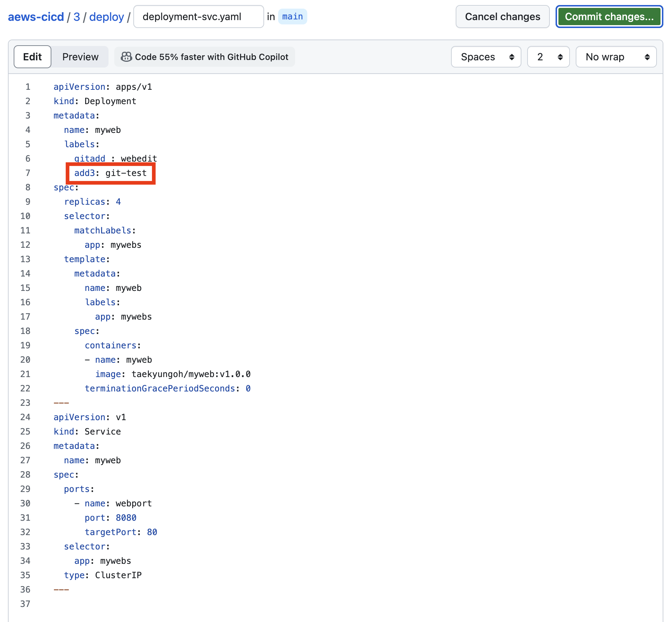Click the line port: 8080
This screenshot has width=672, height=622.
[111, 518]
